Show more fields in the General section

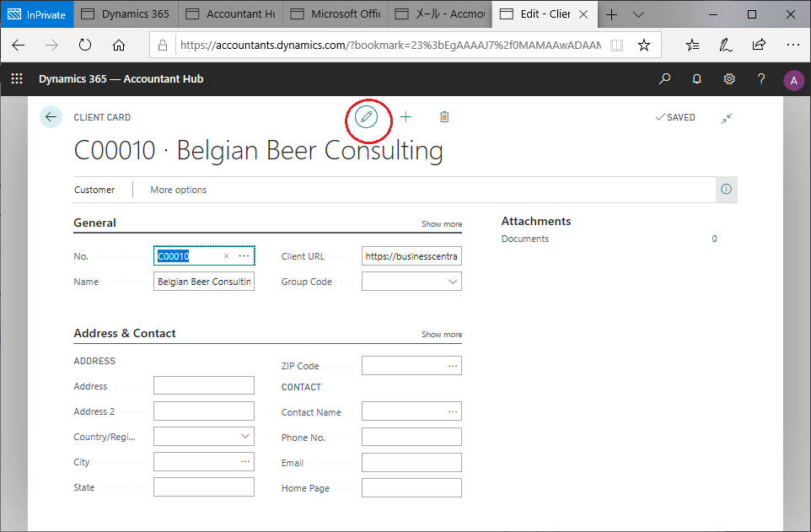(x=442, y=224)
